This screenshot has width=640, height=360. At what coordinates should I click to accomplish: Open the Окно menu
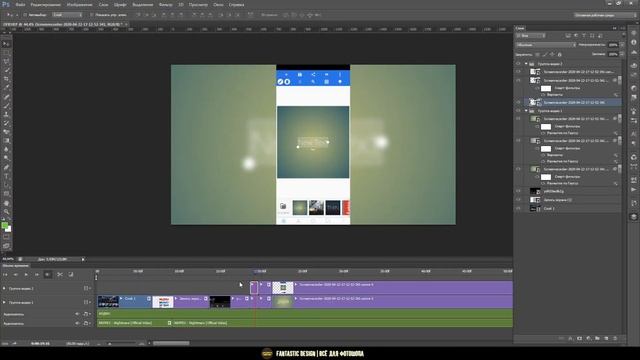pos(218,4)
